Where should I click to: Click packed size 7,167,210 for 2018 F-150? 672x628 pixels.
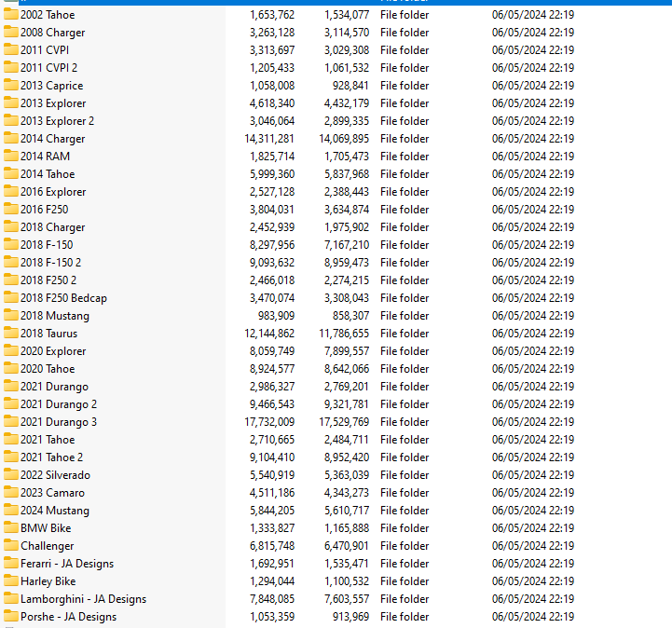tap(347, 245)
